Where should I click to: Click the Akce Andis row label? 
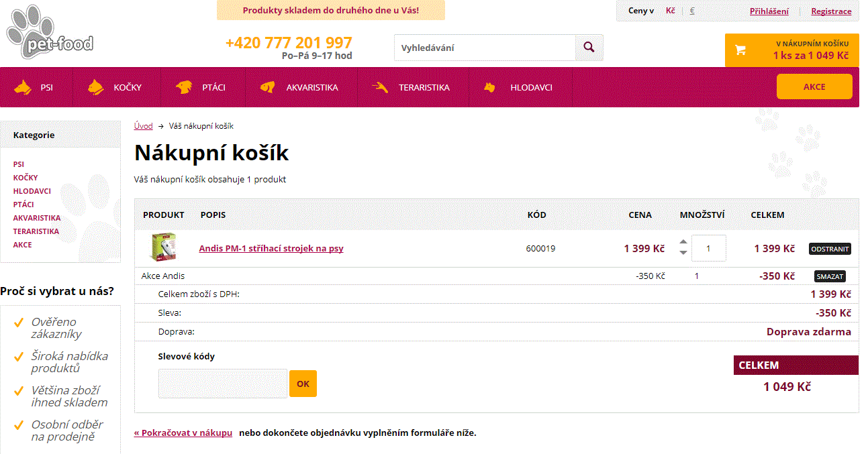pyautogui.click(x=163, y=276)
